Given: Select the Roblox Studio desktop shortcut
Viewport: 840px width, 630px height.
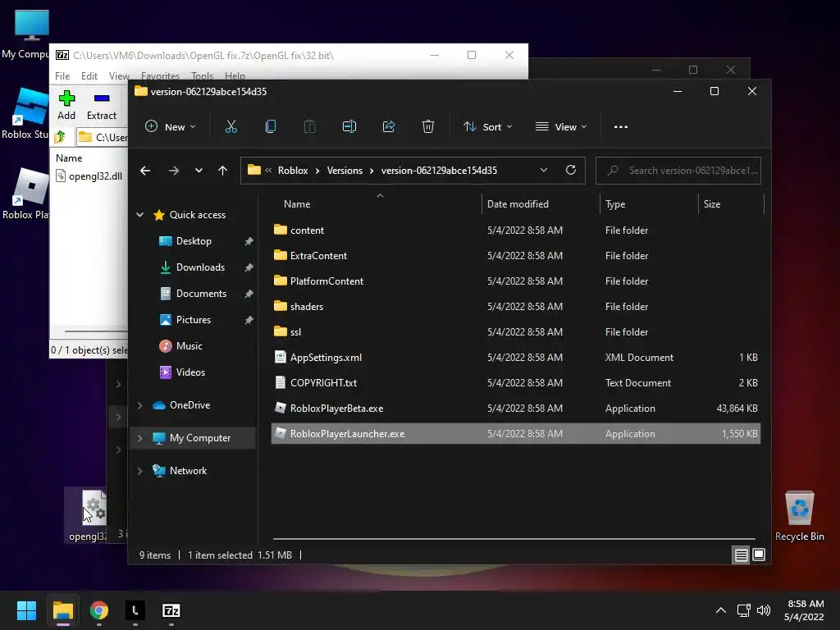Looking at the screenshot, I should point(25,112).
